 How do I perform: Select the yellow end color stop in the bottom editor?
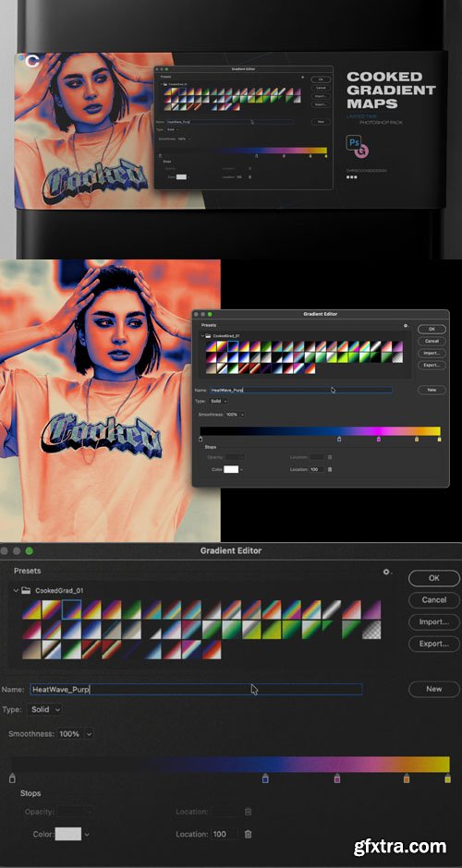coord(447,778)
